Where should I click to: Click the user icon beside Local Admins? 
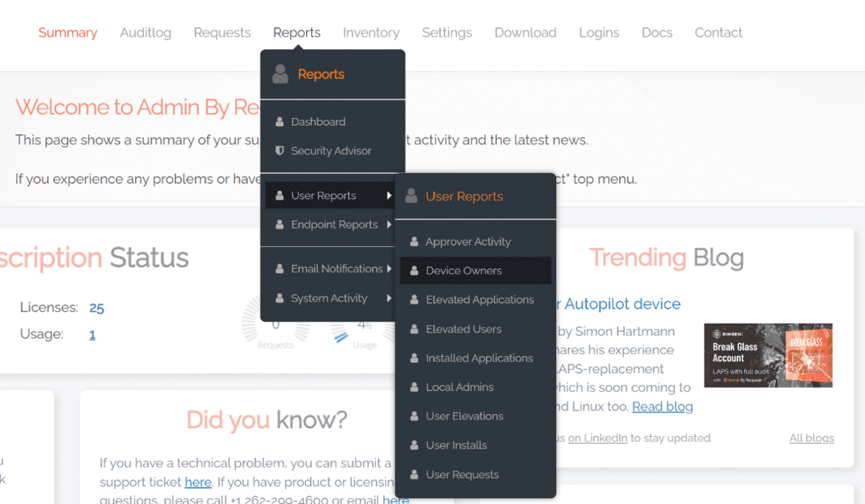pyautogui.click(x=414, y=387)
